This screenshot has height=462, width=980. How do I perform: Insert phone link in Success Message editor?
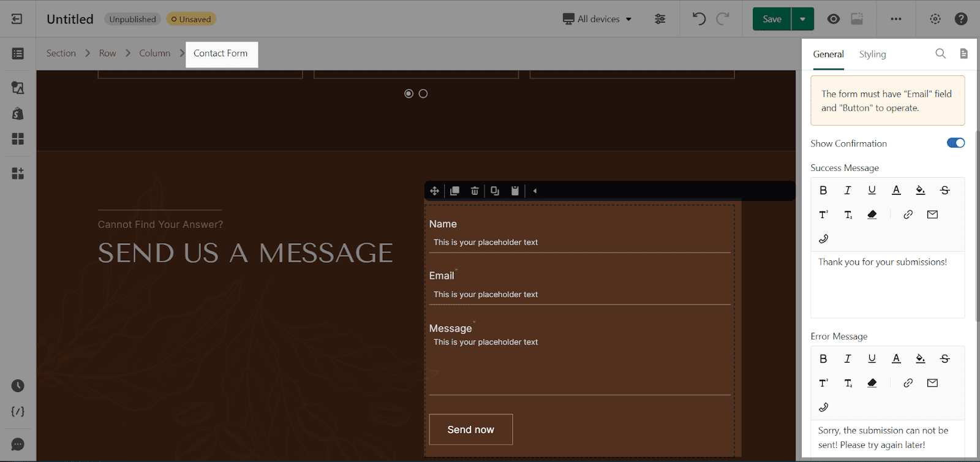tap(823, 238)
